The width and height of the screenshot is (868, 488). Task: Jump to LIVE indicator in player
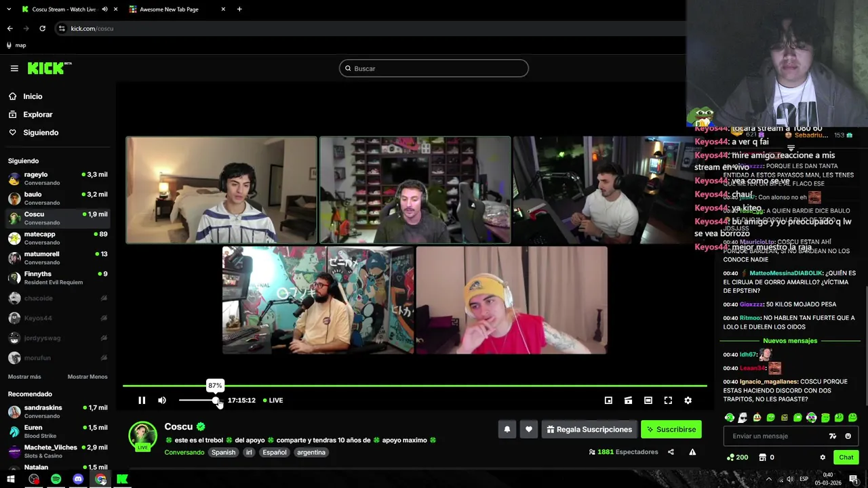(x=273, y=401)
